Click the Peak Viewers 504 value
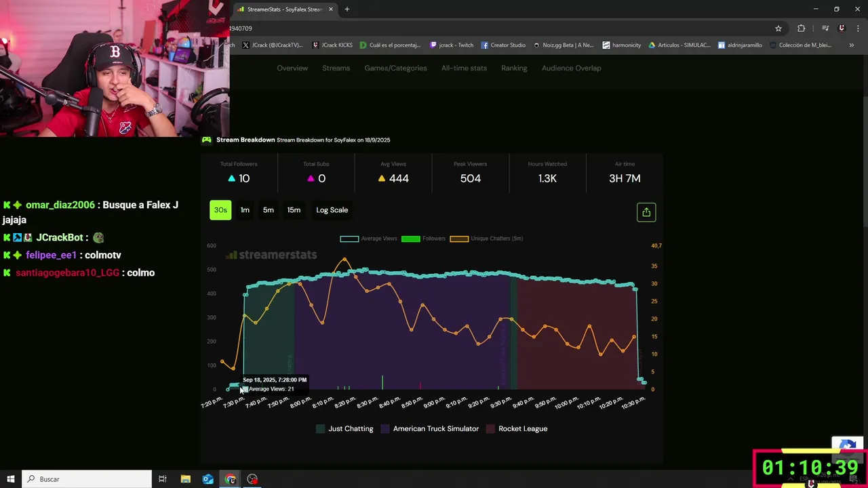Screen dimensions: 868x488 [470, 178]
